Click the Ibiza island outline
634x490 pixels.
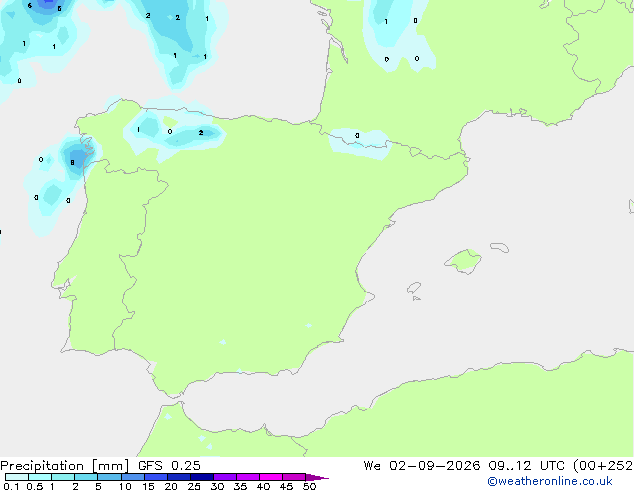click(414, 288)
